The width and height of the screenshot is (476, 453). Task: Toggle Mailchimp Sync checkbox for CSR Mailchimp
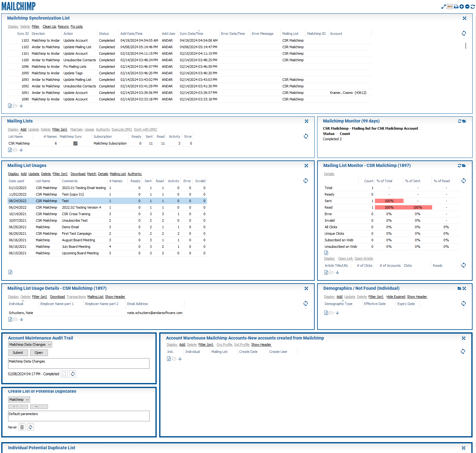75,143
